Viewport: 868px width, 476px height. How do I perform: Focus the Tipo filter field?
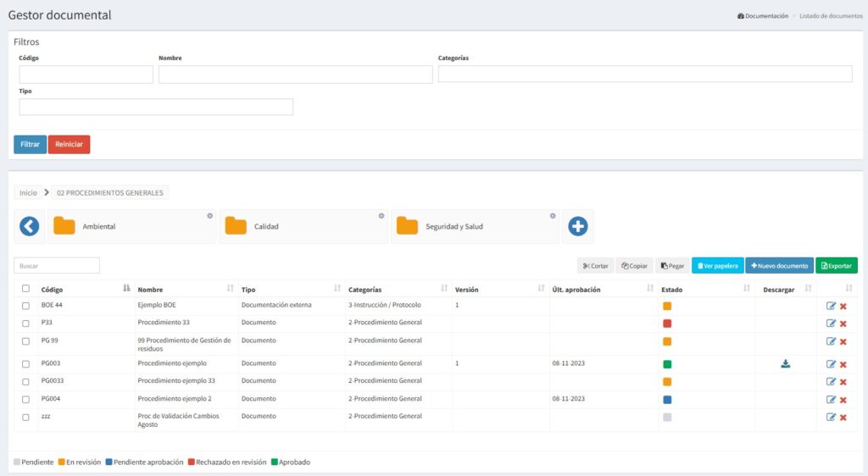click(156, 107)
